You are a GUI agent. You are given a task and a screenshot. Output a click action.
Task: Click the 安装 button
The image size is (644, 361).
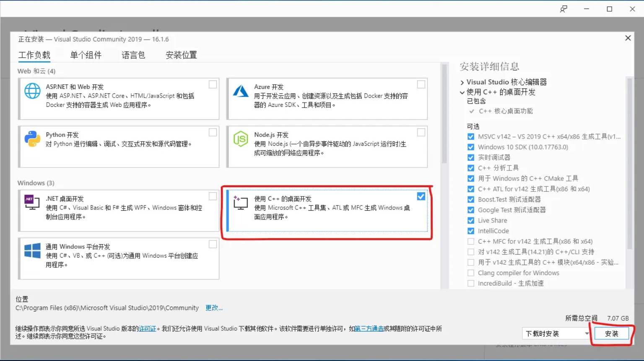[x=612, y=333]
